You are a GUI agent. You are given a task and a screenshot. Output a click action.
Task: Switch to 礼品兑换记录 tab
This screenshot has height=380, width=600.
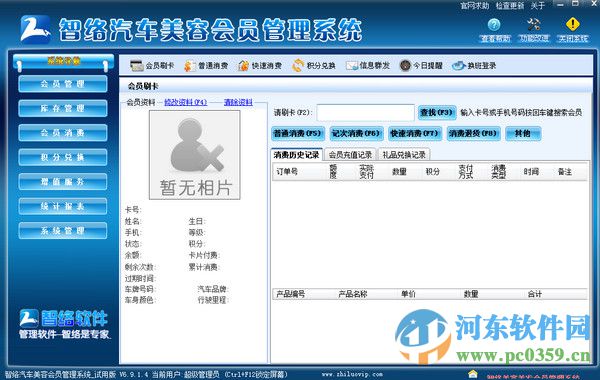(x=404, y=155)
